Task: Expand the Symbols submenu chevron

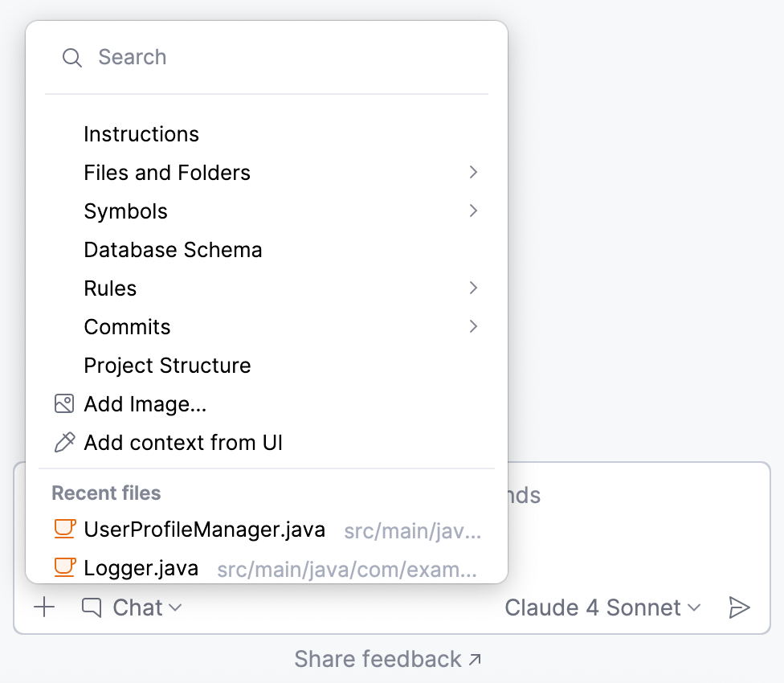Action: click(473, 211)
